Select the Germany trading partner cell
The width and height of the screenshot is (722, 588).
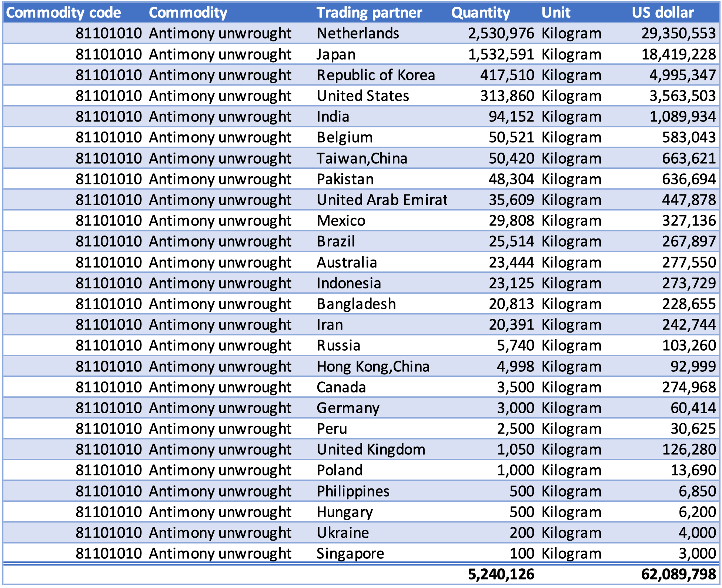(348, 408)
